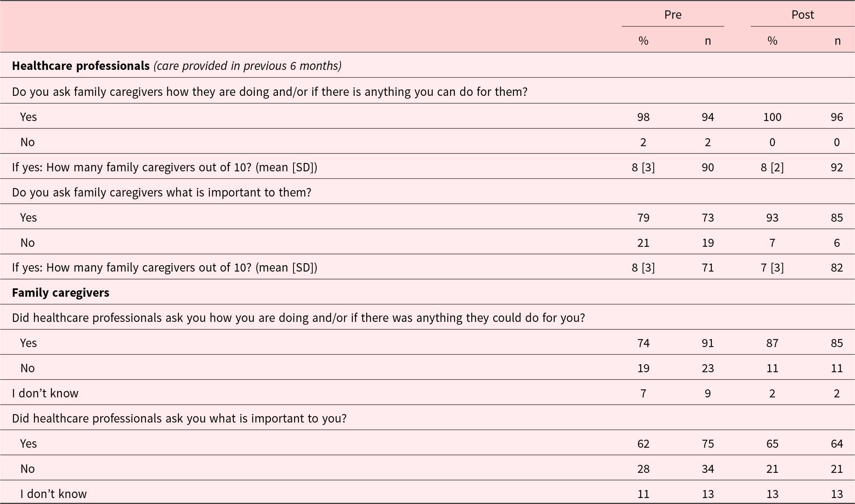Select the cell showing 98 percent
Screen dimensions: 855x504
643,117
